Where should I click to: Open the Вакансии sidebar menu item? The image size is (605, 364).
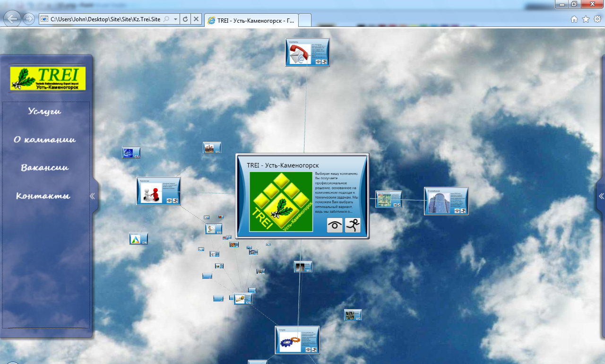point(44,167)
